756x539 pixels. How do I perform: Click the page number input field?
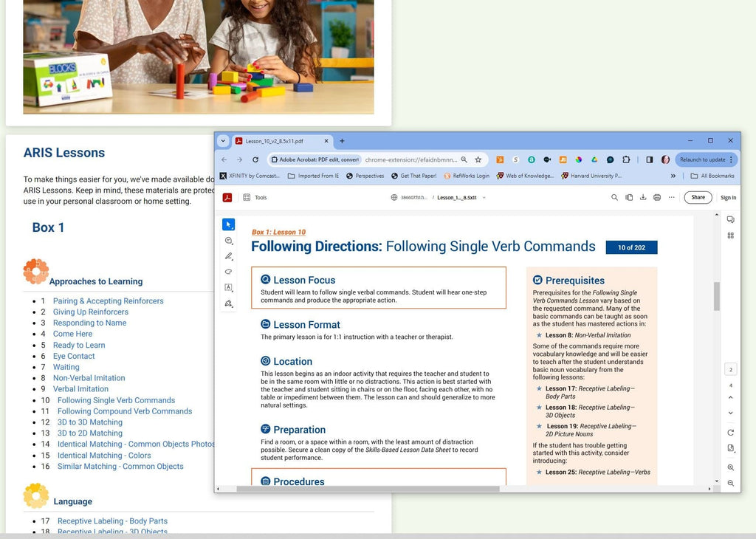[x=731, y=368]
